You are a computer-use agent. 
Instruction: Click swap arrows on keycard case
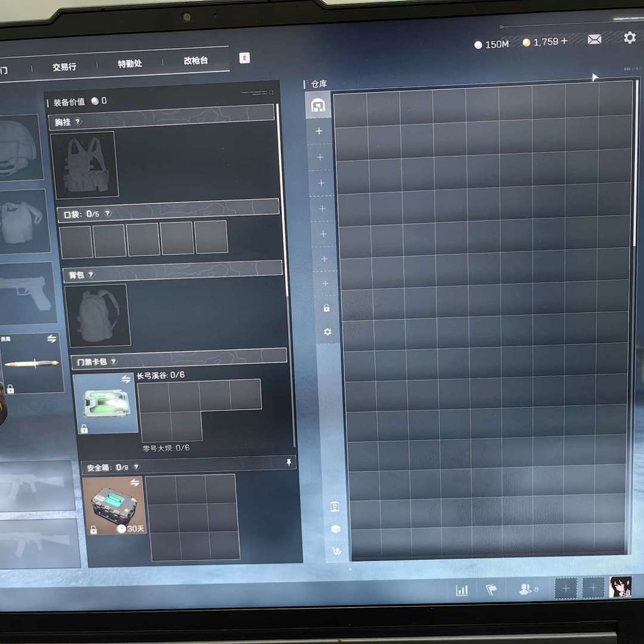tap(126, 379)
